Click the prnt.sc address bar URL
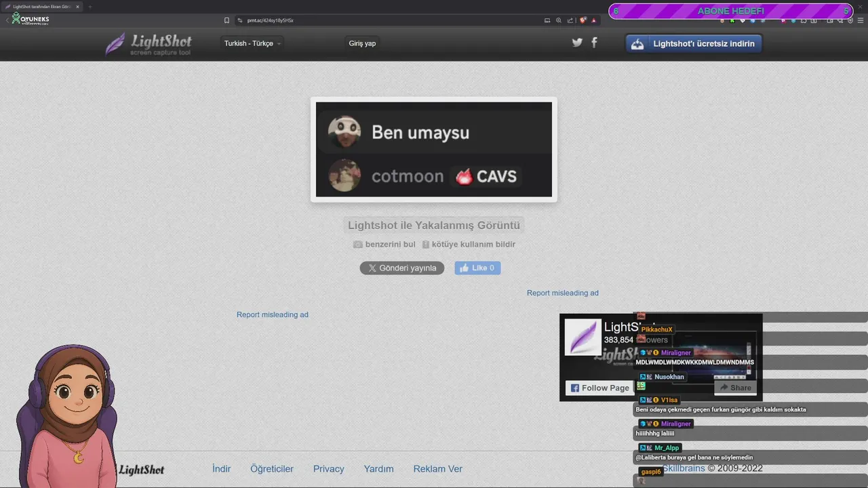Viewport: 868px width, 488px height. (271, 20)
